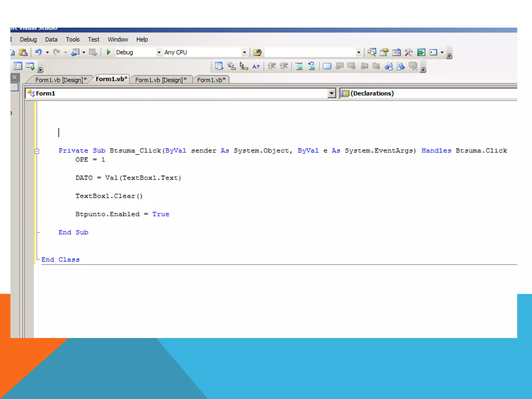Click the 'DATO = Val(TextBox1.Text)' line
The width and height of the screenshot is (532, 399).
click(x=128, y=178)
